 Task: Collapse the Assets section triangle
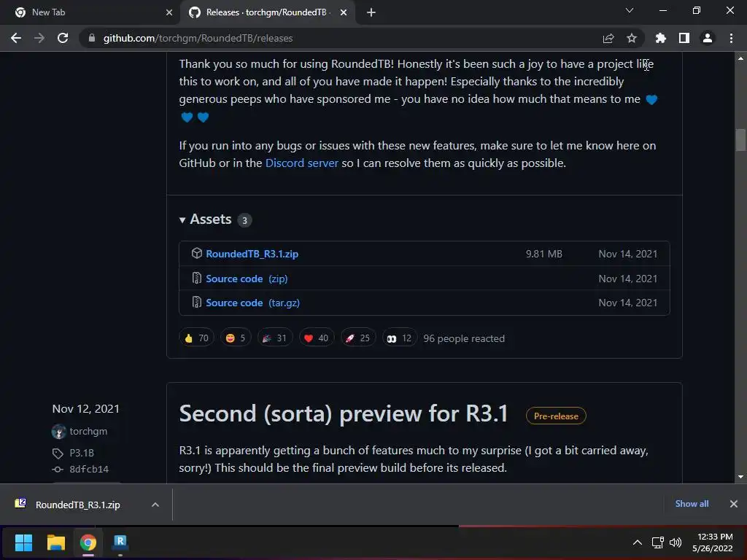click(182, 220)
